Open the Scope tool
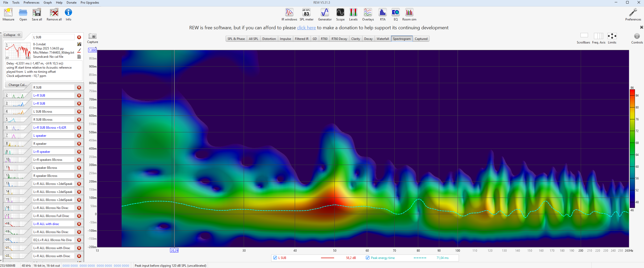The width and height of the screenshot is (644, 268). coord(340,15)
